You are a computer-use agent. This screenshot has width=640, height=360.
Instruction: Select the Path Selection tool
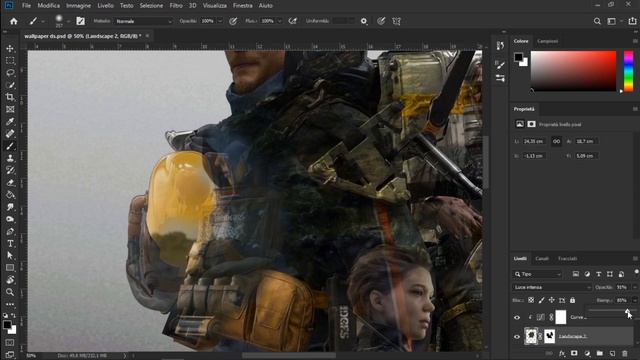point(10,256)
